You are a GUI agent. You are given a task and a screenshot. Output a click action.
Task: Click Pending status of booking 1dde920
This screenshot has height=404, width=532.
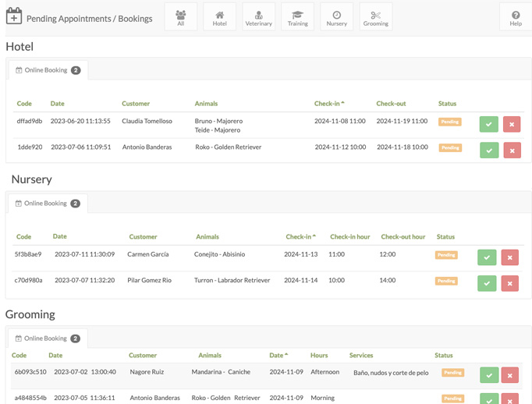point(450,147)
